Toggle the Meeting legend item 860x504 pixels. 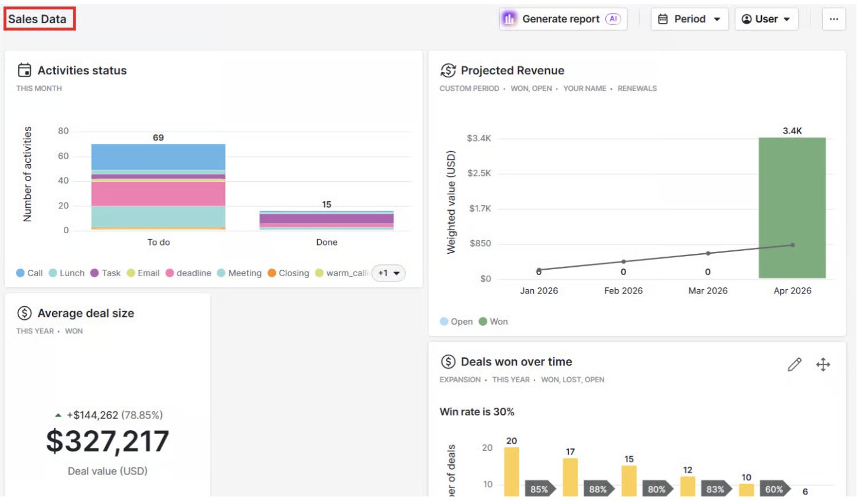239,273
